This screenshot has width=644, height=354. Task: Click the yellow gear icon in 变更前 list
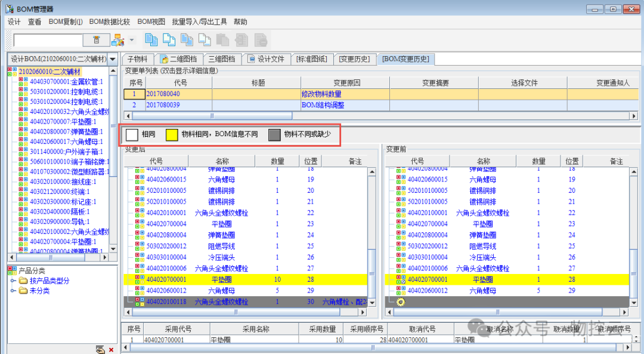(401, 302)
